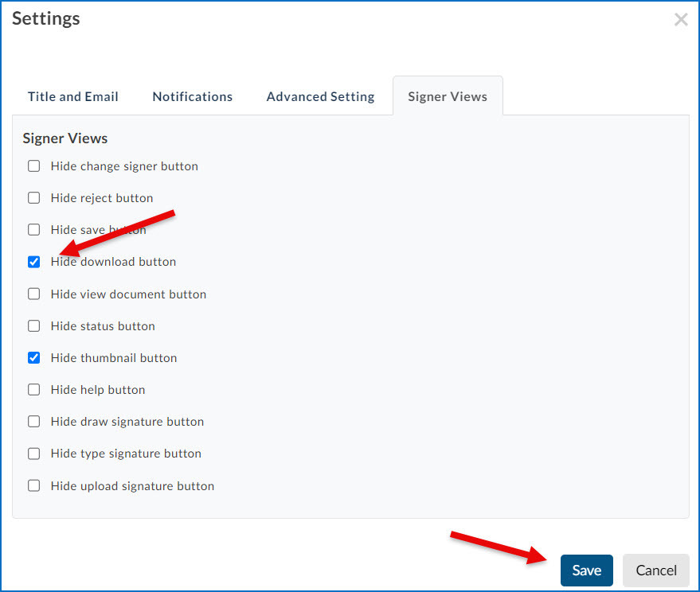Image resolution: width=700 pixels, height=592 pixels.
Task: Go to the Advanced Setting tab
Action: point(320,96)
